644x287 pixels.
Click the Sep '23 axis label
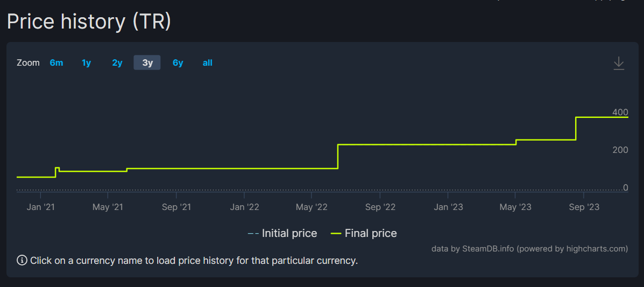[x=584, y=207]
